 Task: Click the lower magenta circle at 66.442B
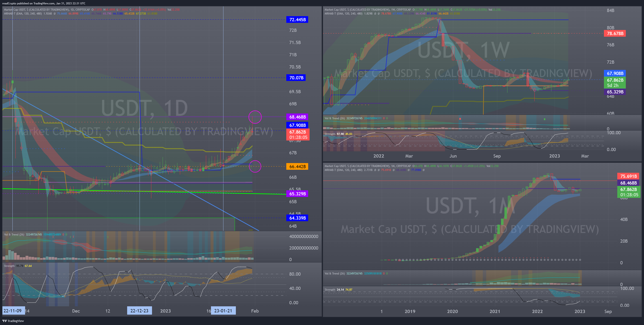click(255, 166)
